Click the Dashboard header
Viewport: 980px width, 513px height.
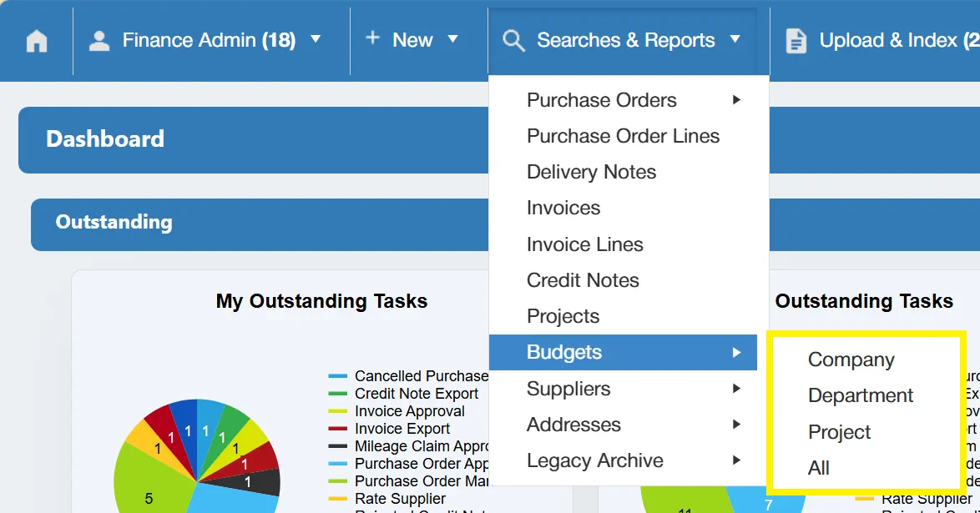[x=105, y=138]
